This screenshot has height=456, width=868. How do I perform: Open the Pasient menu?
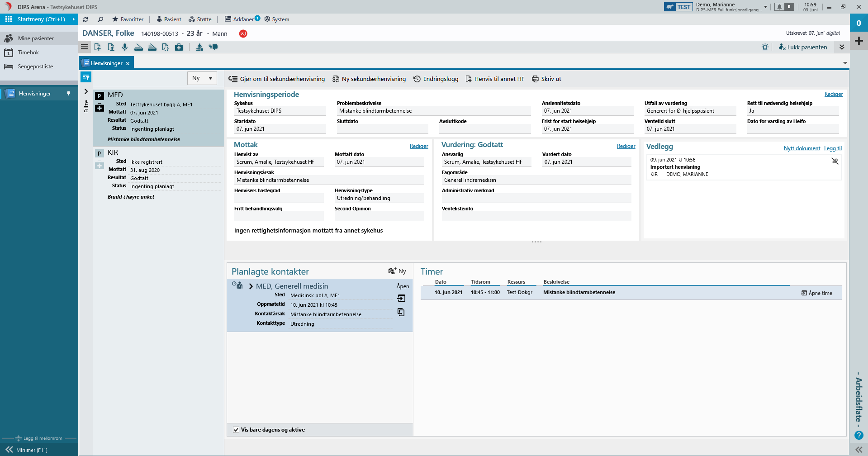169,19
